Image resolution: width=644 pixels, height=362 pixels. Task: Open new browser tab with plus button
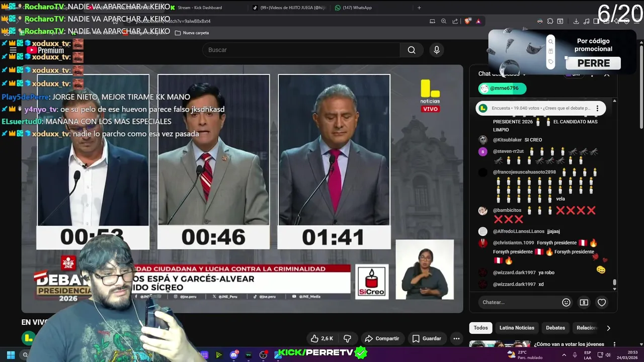(x=419, y=8)
